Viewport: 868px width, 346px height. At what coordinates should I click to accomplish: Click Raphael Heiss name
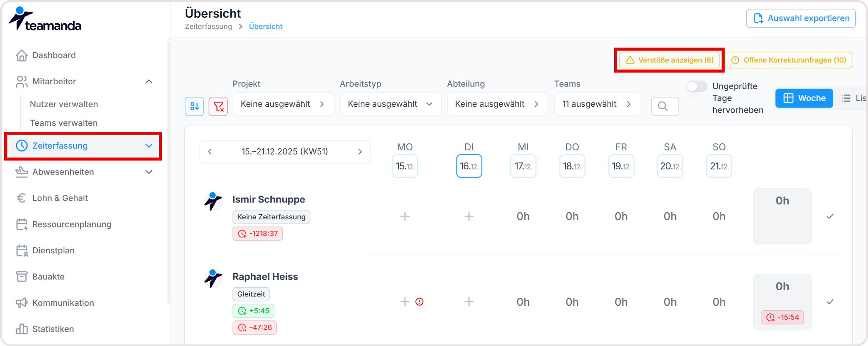(265, 277)
